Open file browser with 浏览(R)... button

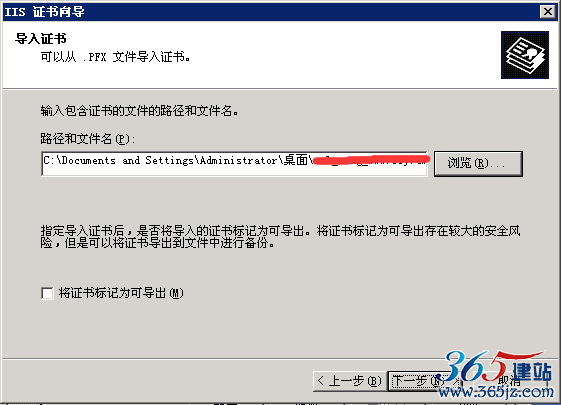coord(478,164)
